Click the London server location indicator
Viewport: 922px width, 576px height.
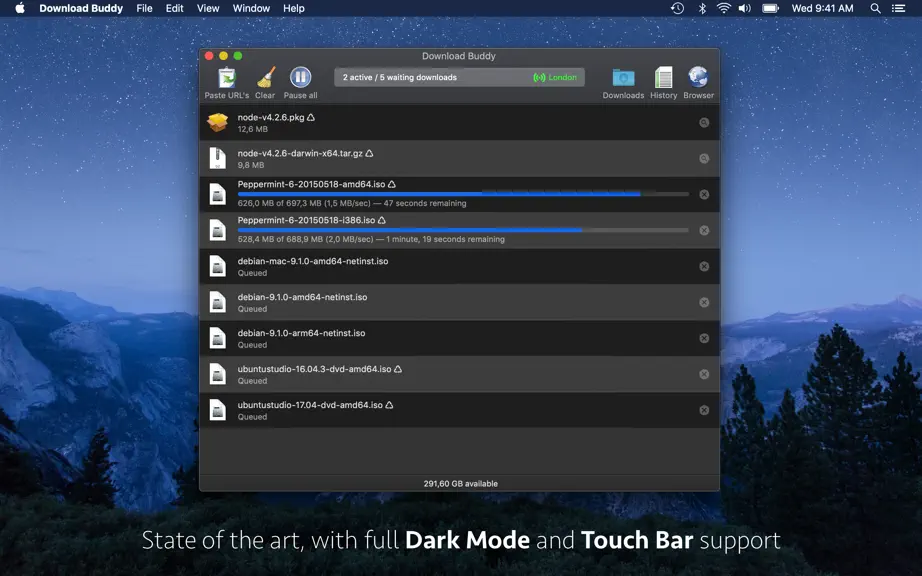[x=555, y=78]
